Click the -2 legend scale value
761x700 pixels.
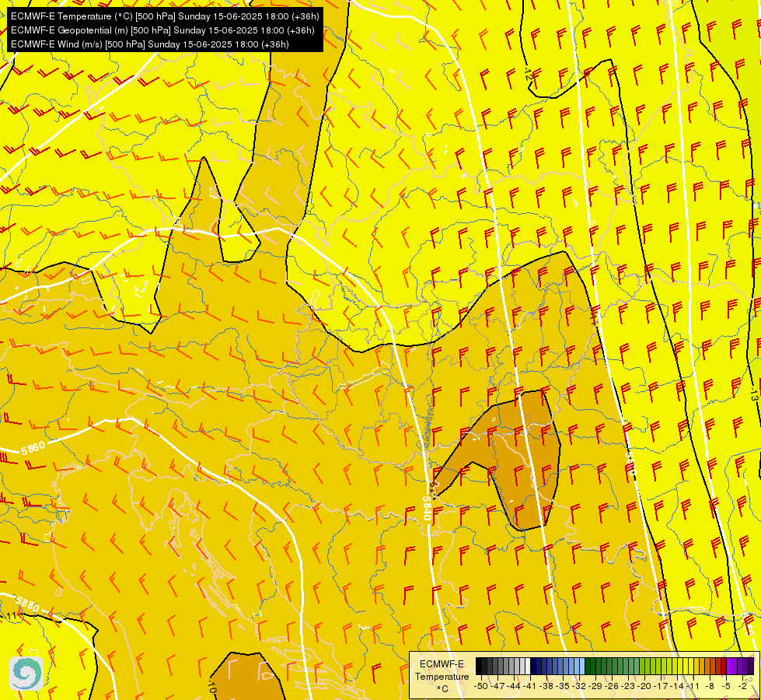point(742,686)
